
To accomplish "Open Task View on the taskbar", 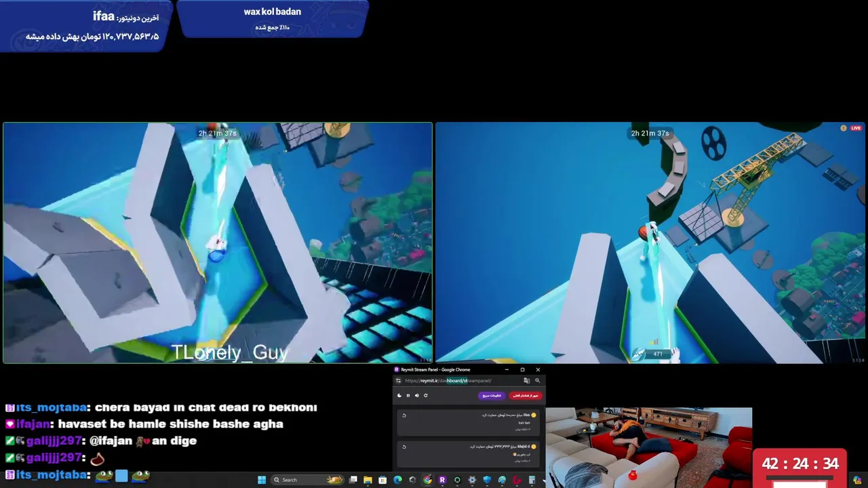I will (x=353, y=480).
